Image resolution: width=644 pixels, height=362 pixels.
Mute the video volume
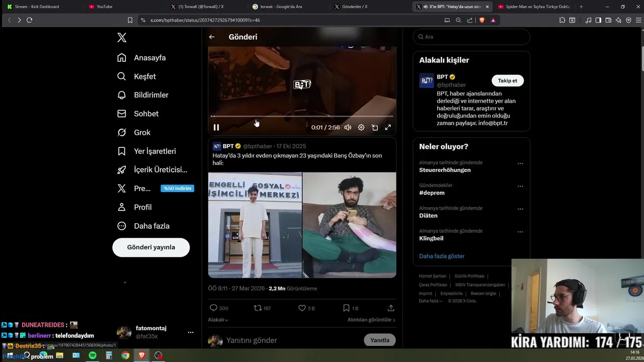348,128
